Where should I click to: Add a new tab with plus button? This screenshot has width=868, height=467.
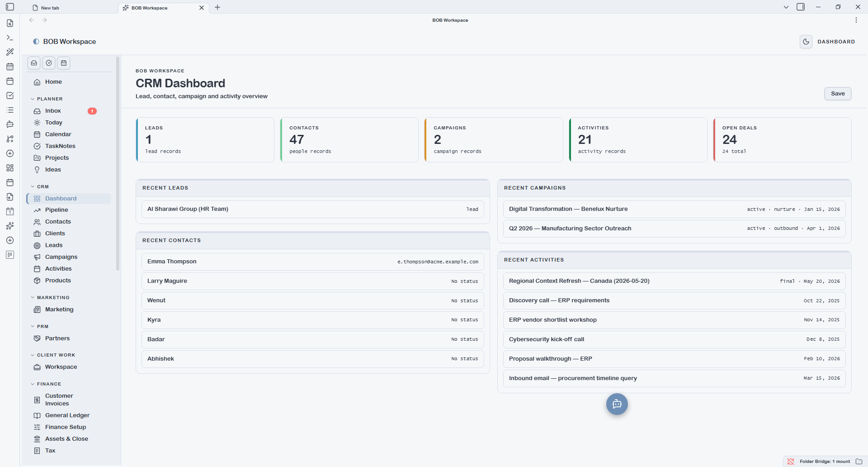(x=217, y=7)
